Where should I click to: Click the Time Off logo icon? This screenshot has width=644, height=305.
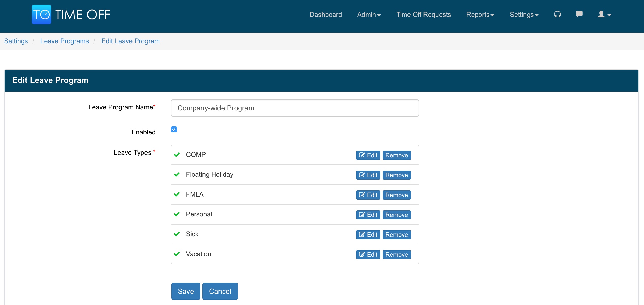(x=41, y=15)
